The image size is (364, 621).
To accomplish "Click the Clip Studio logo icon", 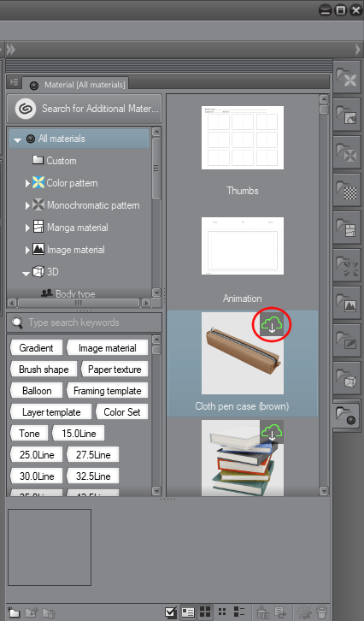I will pos(26,109).
